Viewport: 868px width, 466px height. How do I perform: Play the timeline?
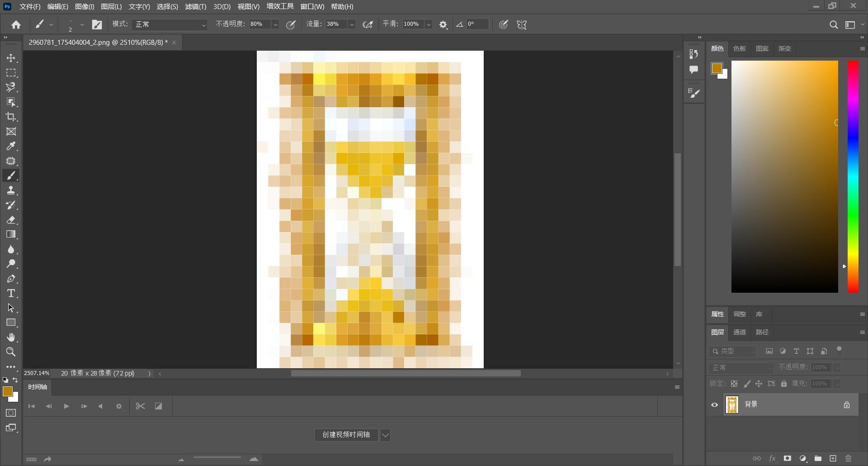coord(66,406)
